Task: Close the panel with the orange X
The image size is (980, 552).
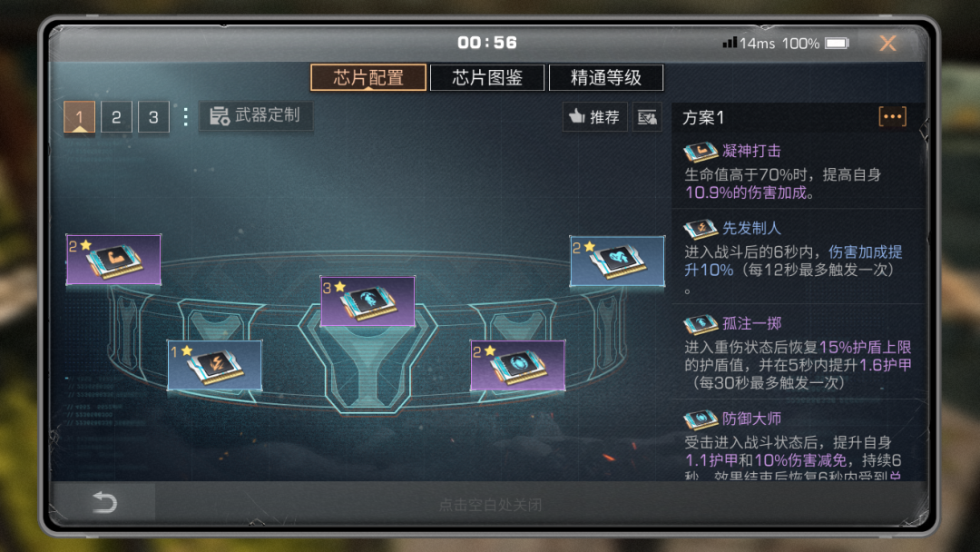Action: pos(887,44)
